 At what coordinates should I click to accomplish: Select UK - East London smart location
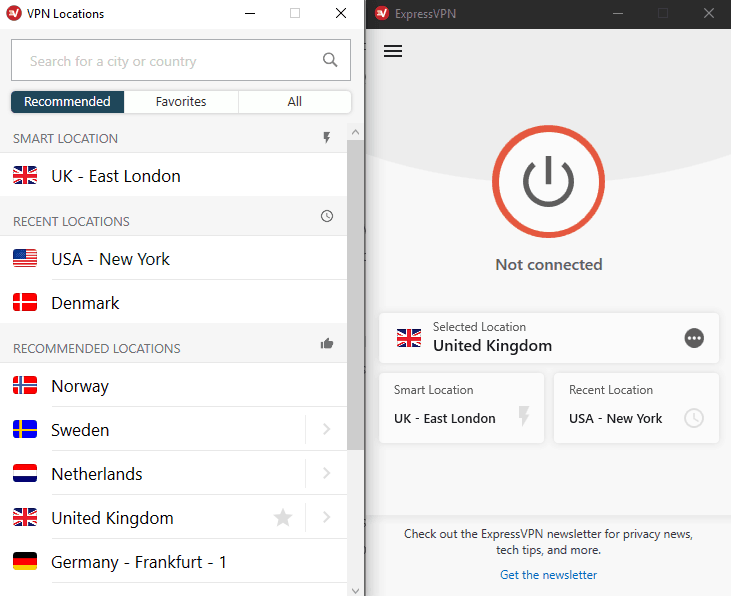[173, 176]
